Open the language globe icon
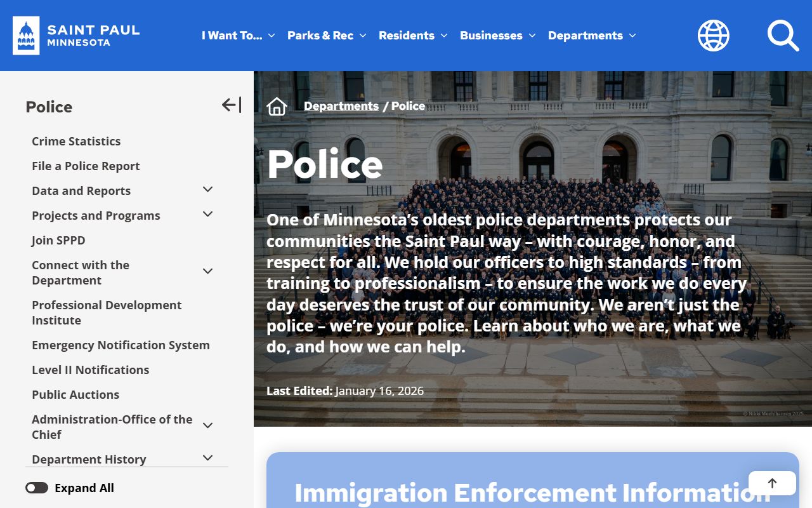This screenshot has width=812, height=508. coord(713,36)
